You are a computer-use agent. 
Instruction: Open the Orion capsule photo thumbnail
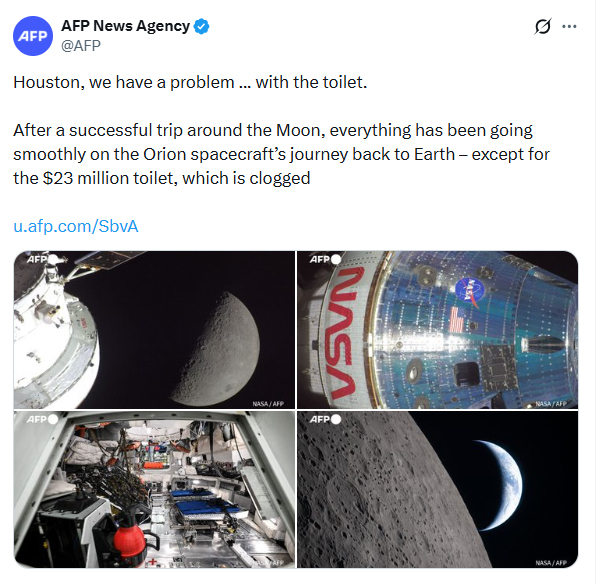point(437,329)
